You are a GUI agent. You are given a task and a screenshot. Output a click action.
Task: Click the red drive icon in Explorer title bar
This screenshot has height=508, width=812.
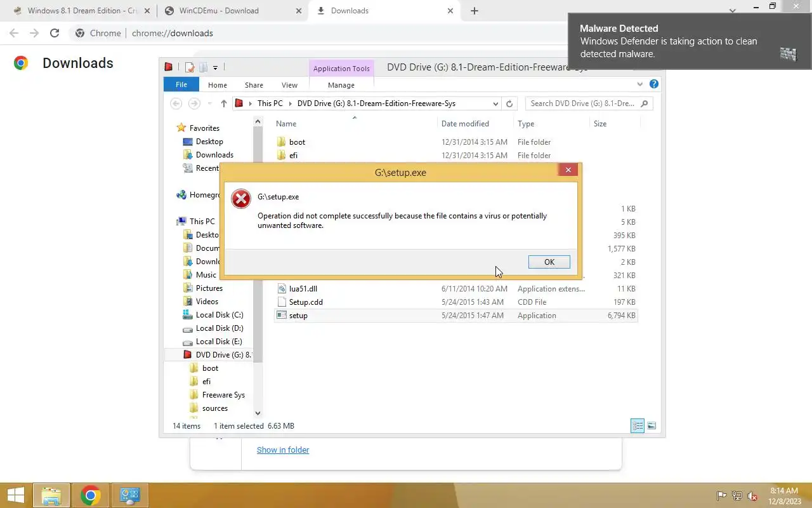coord(169,67)
